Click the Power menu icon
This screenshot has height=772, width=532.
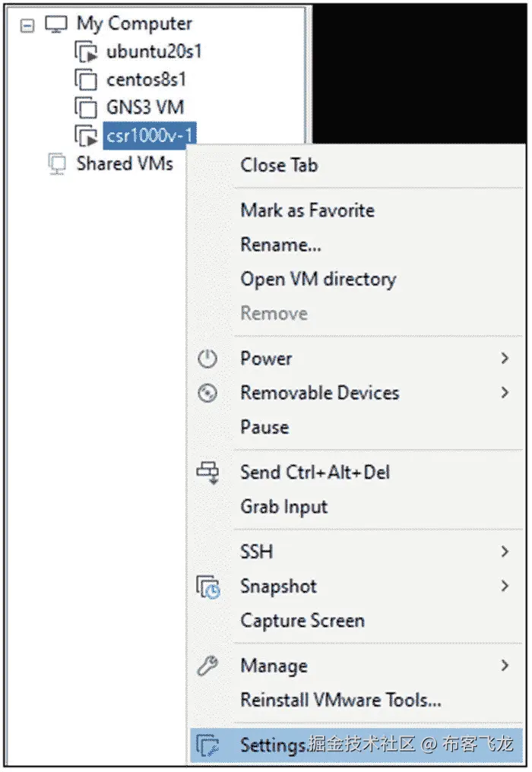click(x=207, y=359)
